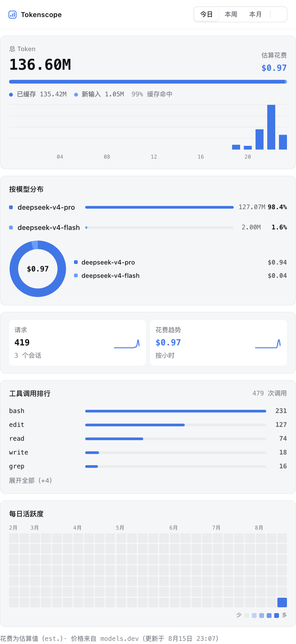296x644 pixels.
Task: Click the write tool row label
Action: (19, 452)
